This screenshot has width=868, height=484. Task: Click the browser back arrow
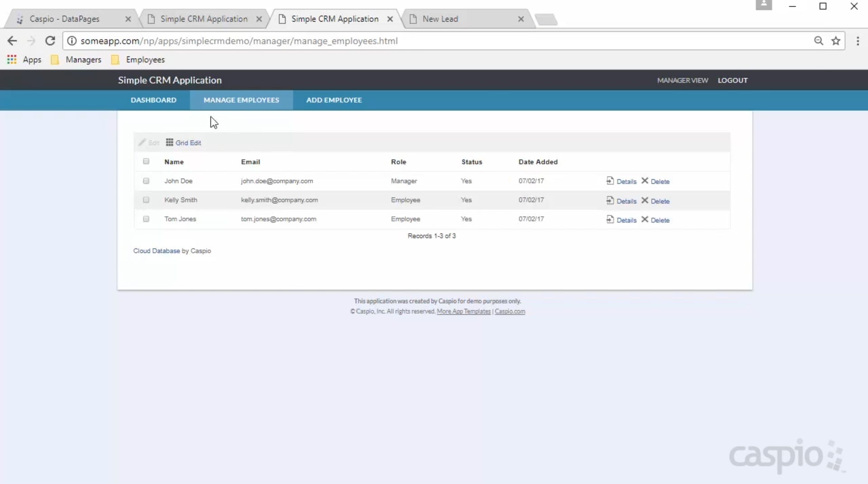click(12, 41)
